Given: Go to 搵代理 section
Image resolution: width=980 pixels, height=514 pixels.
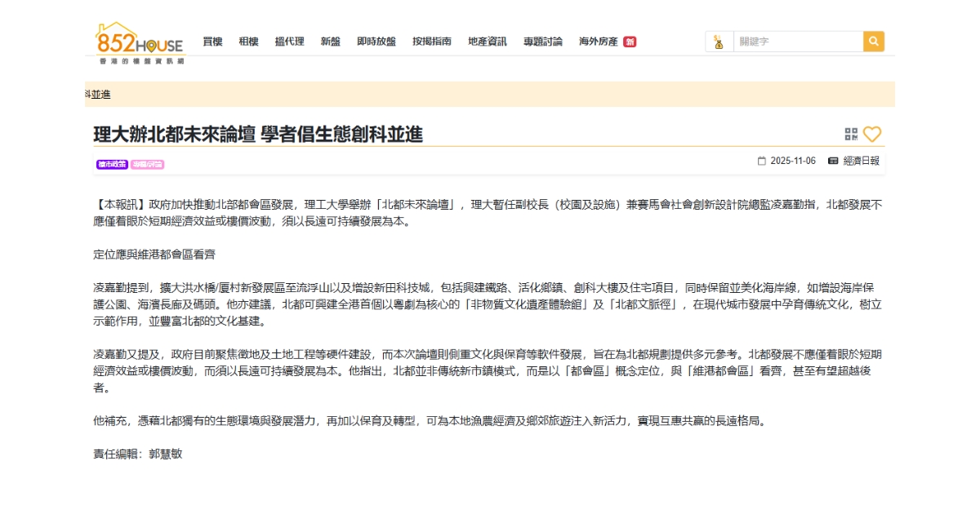Looking at the screenshot, I should click(x=289, y=42).
